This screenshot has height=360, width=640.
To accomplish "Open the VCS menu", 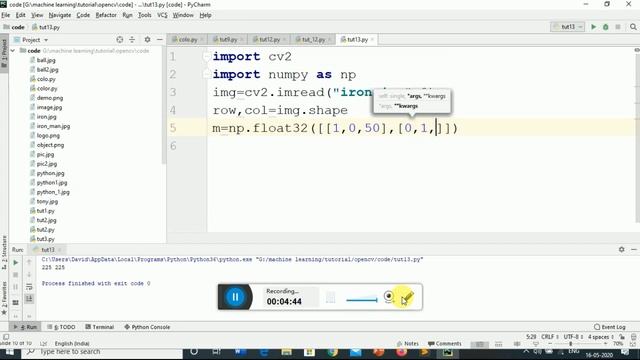I will pyautogui.click(x=162, y=15).
